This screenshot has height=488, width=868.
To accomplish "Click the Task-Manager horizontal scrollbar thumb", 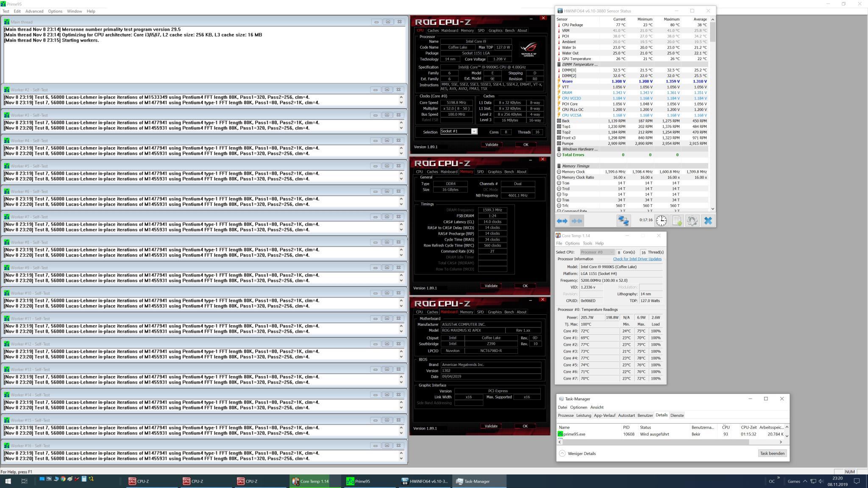I will click(x=656, y=442).
